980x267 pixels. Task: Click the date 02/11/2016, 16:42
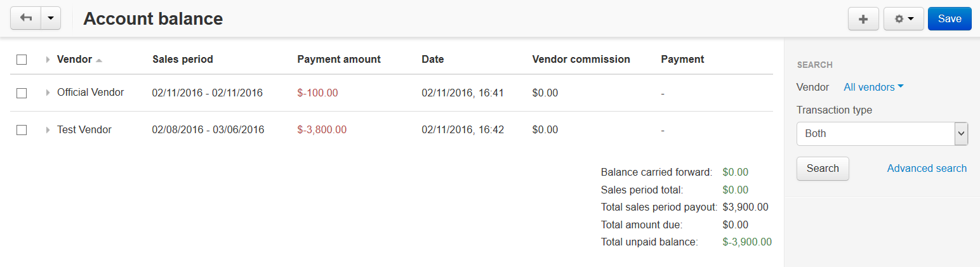[x=463, y=129]
